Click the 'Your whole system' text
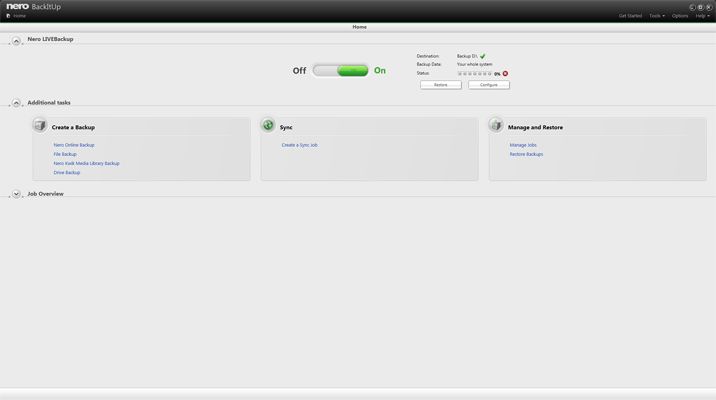 (x=474, y=64)
